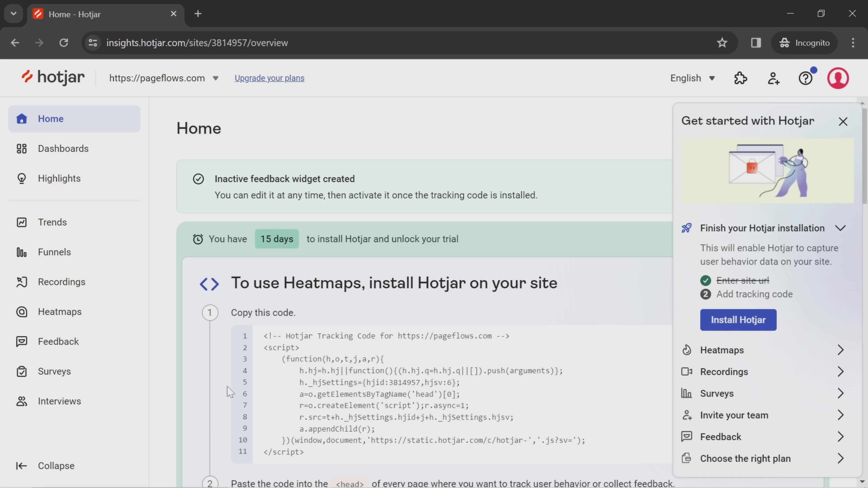Click the Funnels icon in sidebar
Screen dimensions: 868x488
(x=21, y=251)
